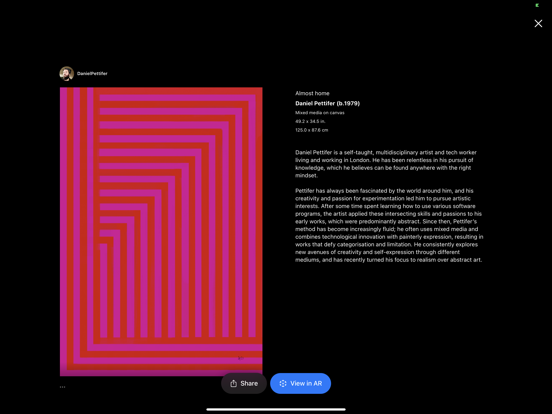Screen dimensions: 552x414
Task: Tap the iPad home indicator bar
Action: point(276,409)
